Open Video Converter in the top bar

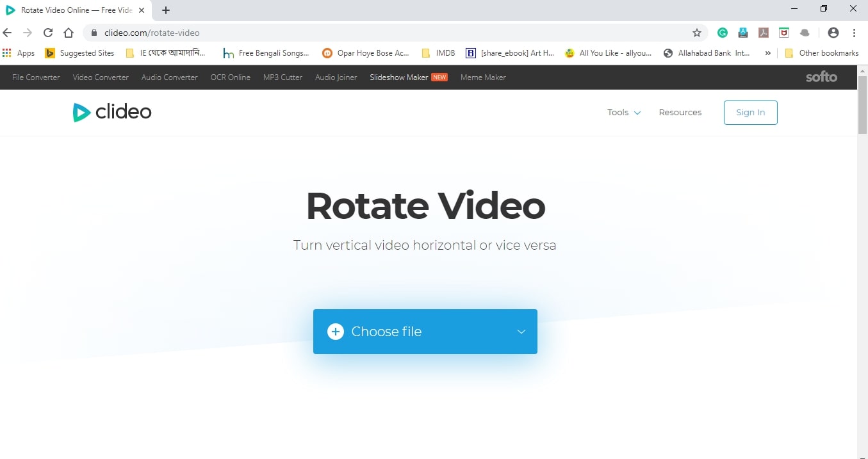[x=101, y=77]
